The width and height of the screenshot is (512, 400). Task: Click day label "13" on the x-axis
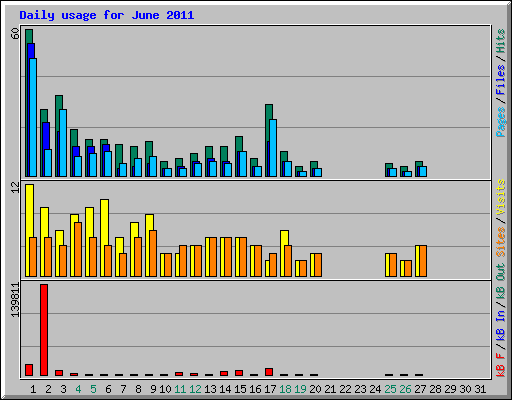point(210,389)
